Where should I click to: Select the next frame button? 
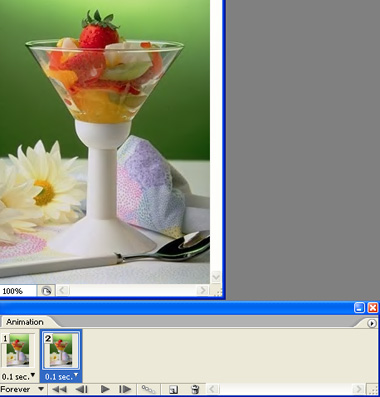click(x=125, y=389)
